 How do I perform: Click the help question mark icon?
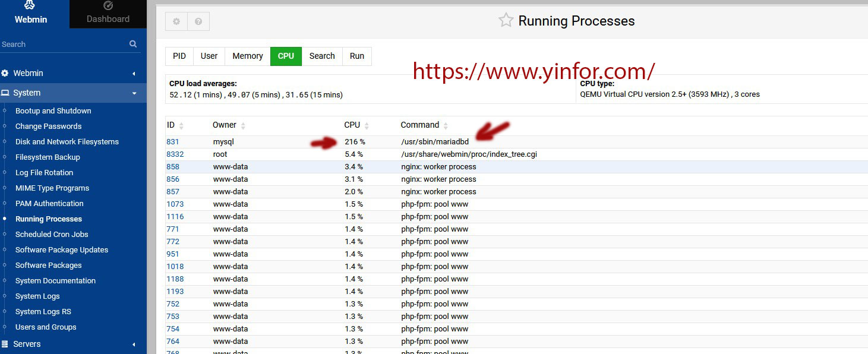(x=198, y=21)
